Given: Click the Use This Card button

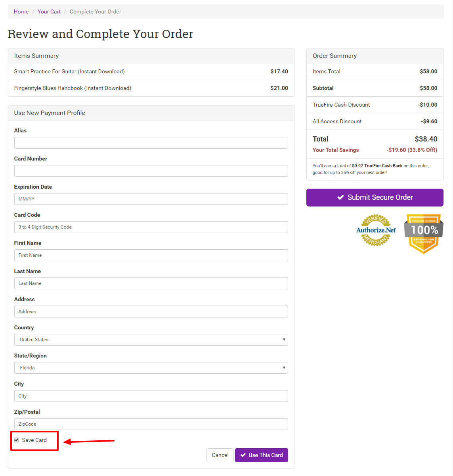Looking at the screenshot, I should tap(262, 455).
